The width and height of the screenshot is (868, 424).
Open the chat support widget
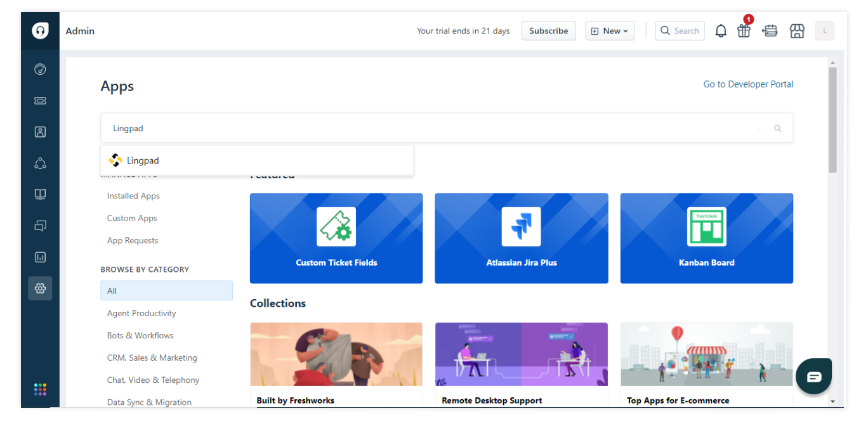(x=813, y=376)
